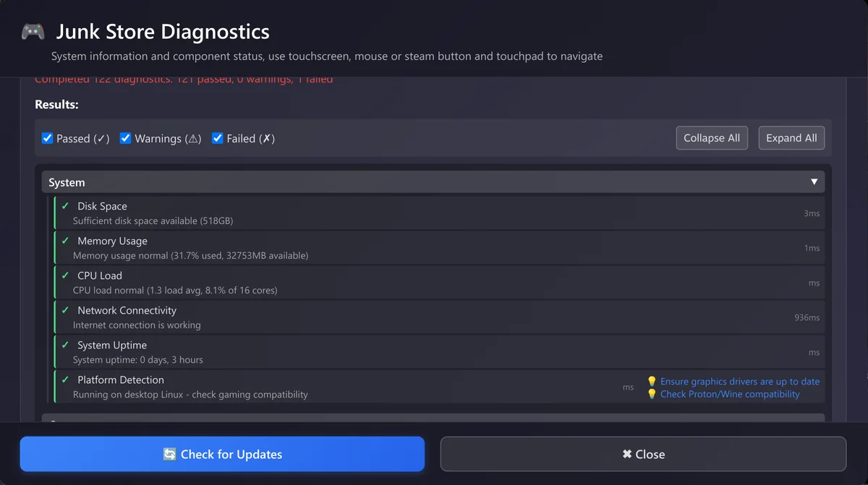Click the lightbulb icon beside graphics drivers tip
The height and width of the screenshot is (485, 868).
point(652,381)
